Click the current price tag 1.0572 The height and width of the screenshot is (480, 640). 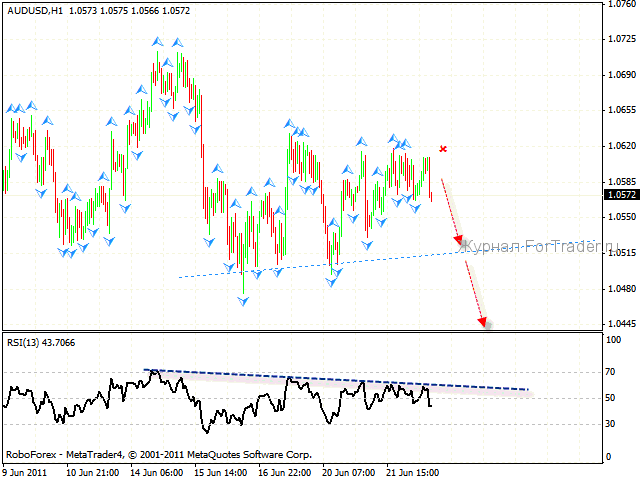(x=621, y=195)
